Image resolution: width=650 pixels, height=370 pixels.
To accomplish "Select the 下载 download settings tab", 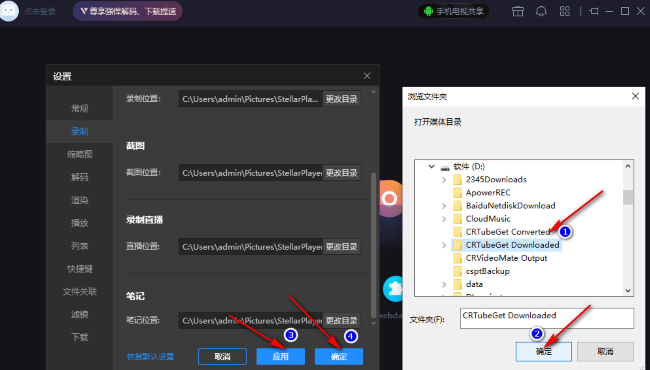I will (80, 337).
